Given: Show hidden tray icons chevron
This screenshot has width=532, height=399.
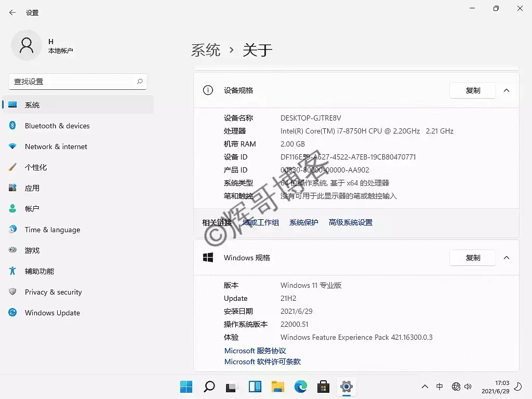Looking at the screenshot, I should click(425, 387).
